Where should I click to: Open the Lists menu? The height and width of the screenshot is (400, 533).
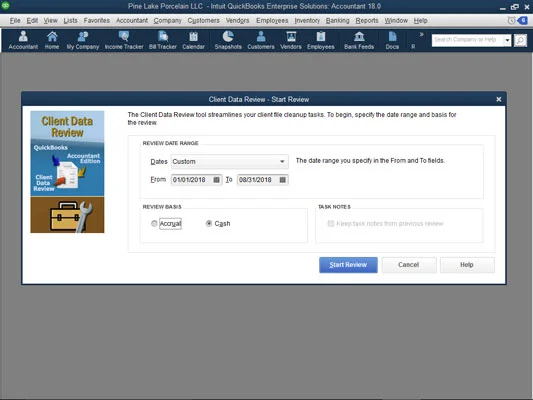pyautogui.click(x=70, y=20)
